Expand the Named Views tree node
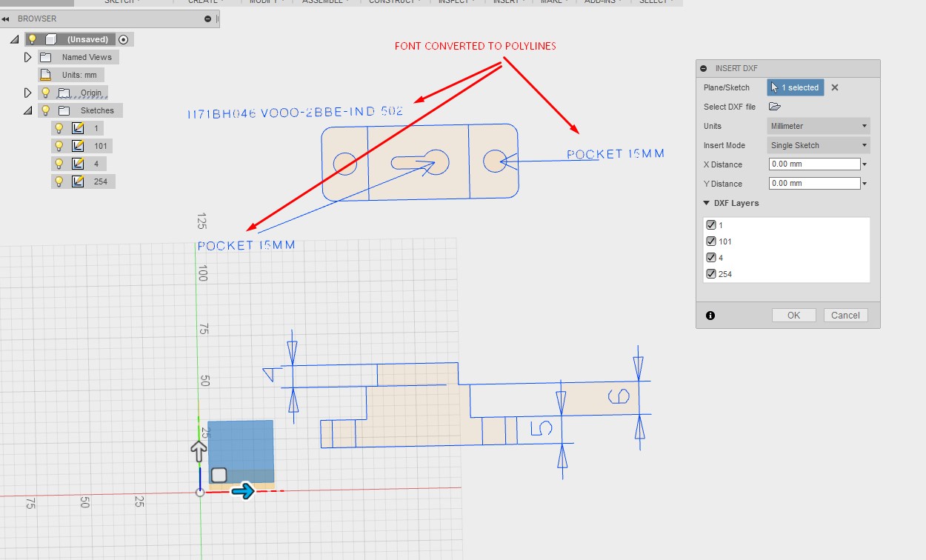Image resolution: width=926 pixels, height=560 pixels. [x=27, y=56]
